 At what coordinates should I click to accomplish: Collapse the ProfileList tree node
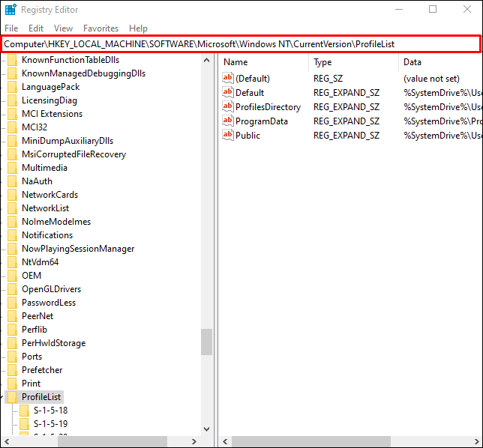(x=1, y=397)
